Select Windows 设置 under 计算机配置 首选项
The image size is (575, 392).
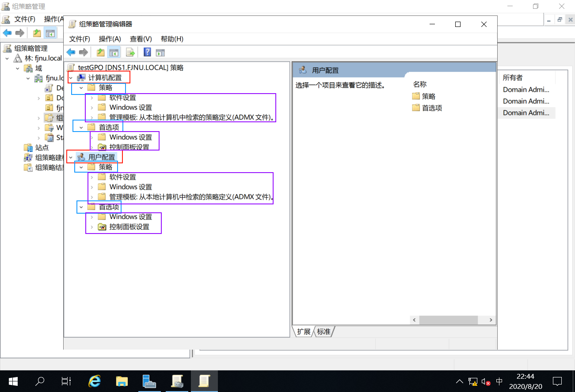[131, 137]
